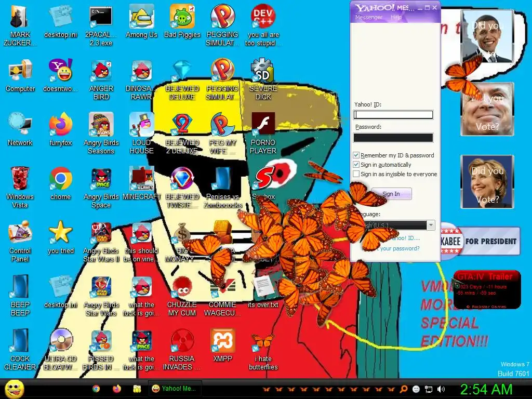Click the Sign In button
The width and height of the screenshot is (532, 399).
pos(391,194)
